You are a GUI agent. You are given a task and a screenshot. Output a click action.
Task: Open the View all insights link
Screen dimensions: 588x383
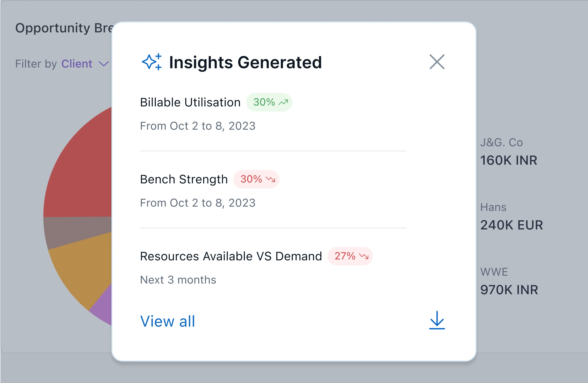[x=168, y=321]
